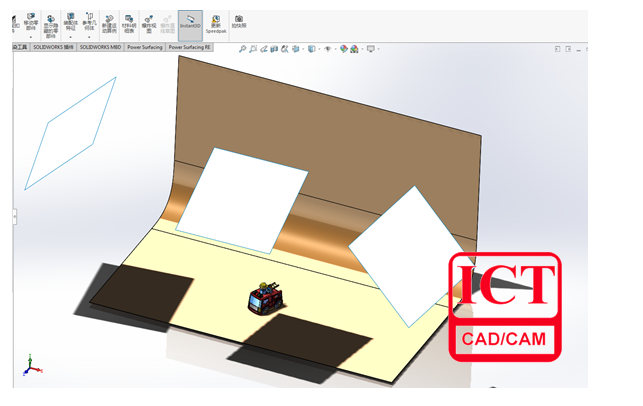Switch to the SOLIDWORKS MBD tab
Viewport: 643px width, 406px height.
click(100, 47)
